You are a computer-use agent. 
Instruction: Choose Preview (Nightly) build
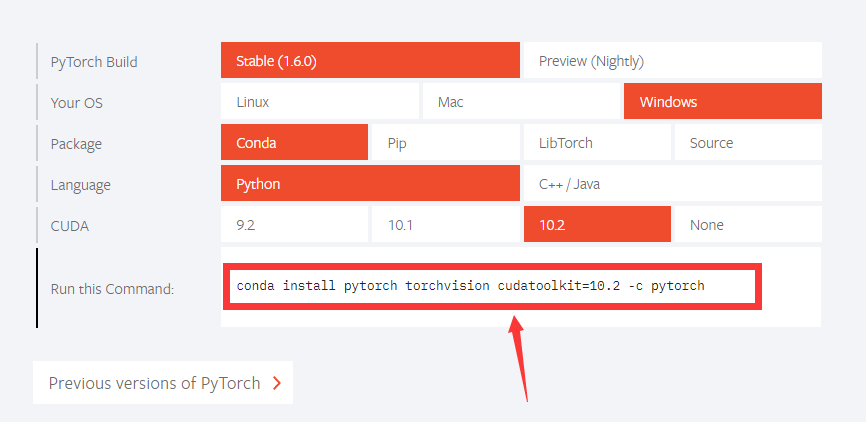[x=671, y=61]
